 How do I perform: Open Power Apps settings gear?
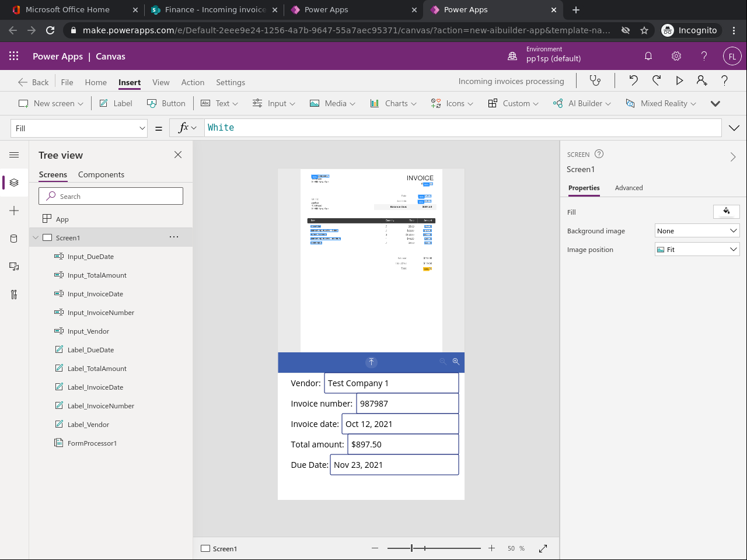676,56
